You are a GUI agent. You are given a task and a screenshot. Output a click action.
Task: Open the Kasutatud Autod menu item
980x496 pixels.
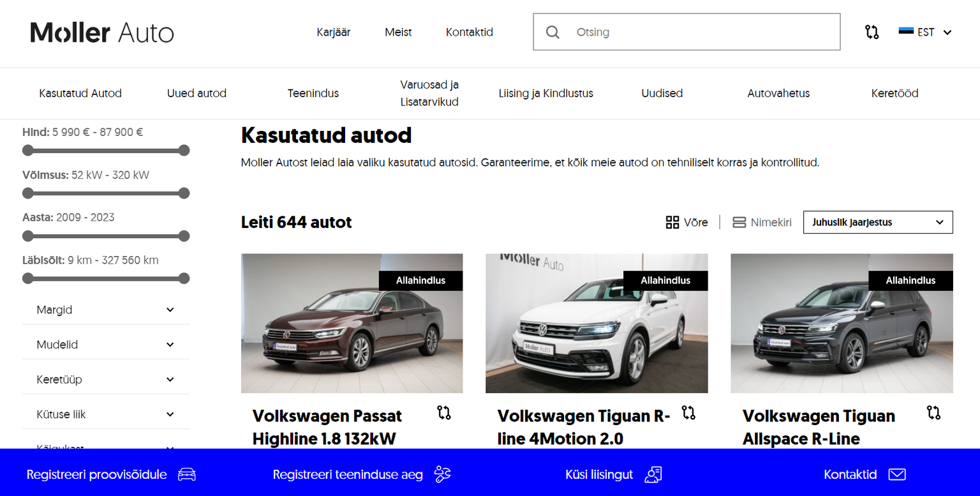80,93
